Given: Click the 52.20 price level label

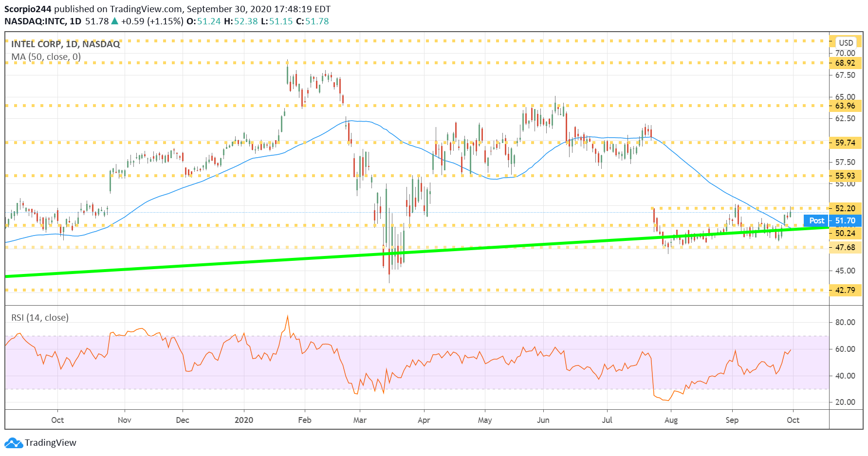Looking at the screenshot, I should click(845, 208).
